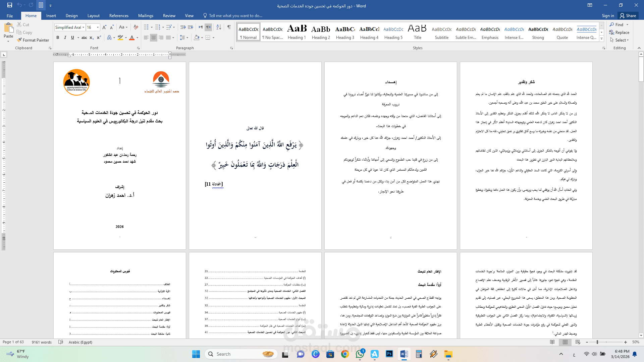
Task: Toggle Show/Hide paragraph marks
Action: [229, 27]
